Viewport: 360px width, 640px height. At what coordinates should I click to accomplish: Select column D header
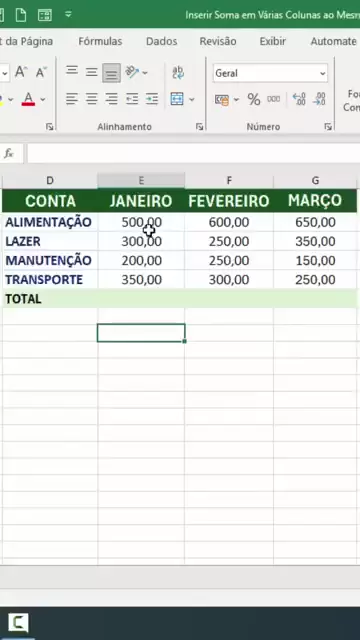50,180
